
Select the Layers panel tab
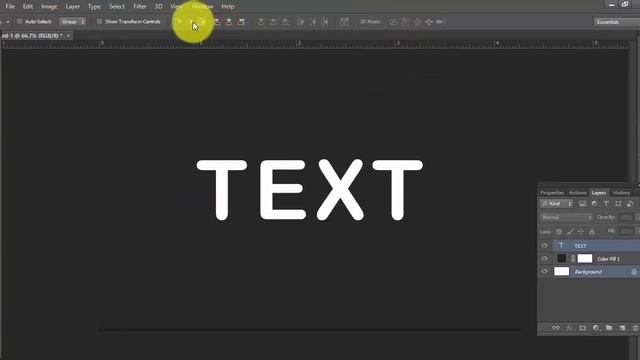click(x=599, y=193)
